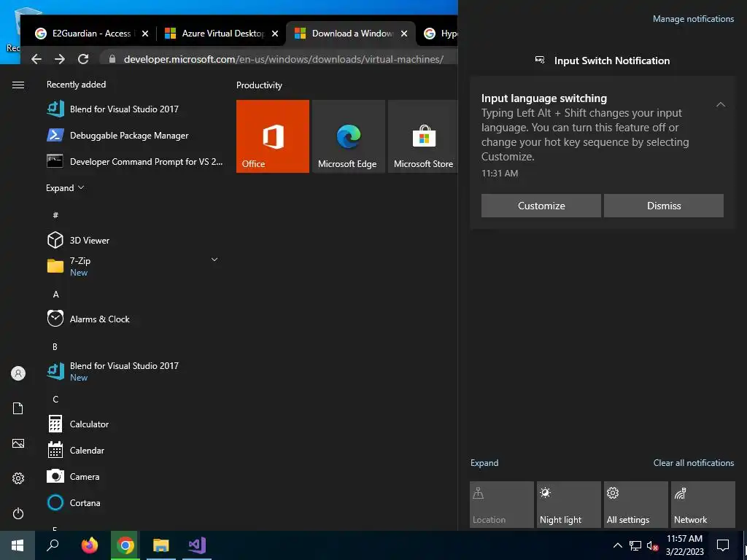Launch the Camera app
Screen dimensions: 747x560
coord(135,476)
